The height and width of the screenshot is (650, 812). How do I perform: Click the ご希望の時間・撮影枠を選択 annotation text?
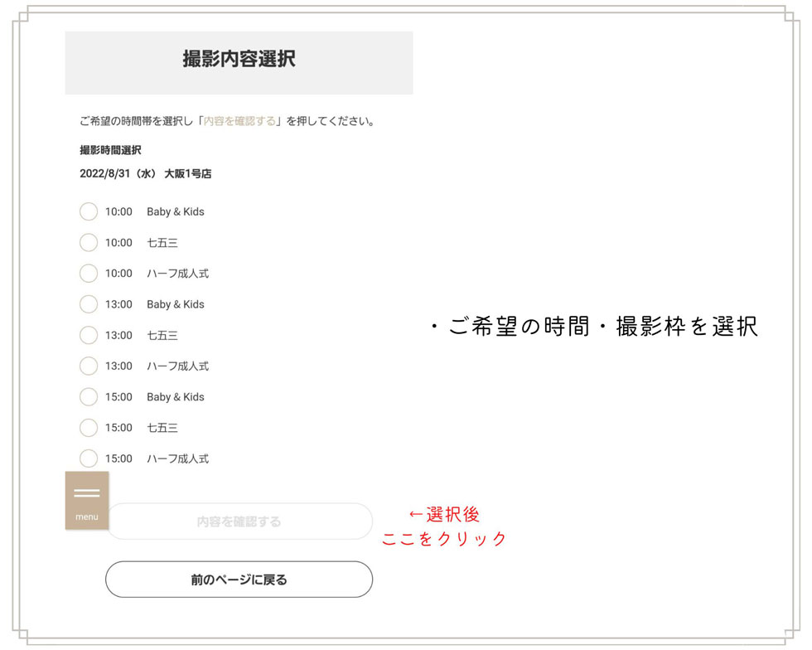[593, 327]
